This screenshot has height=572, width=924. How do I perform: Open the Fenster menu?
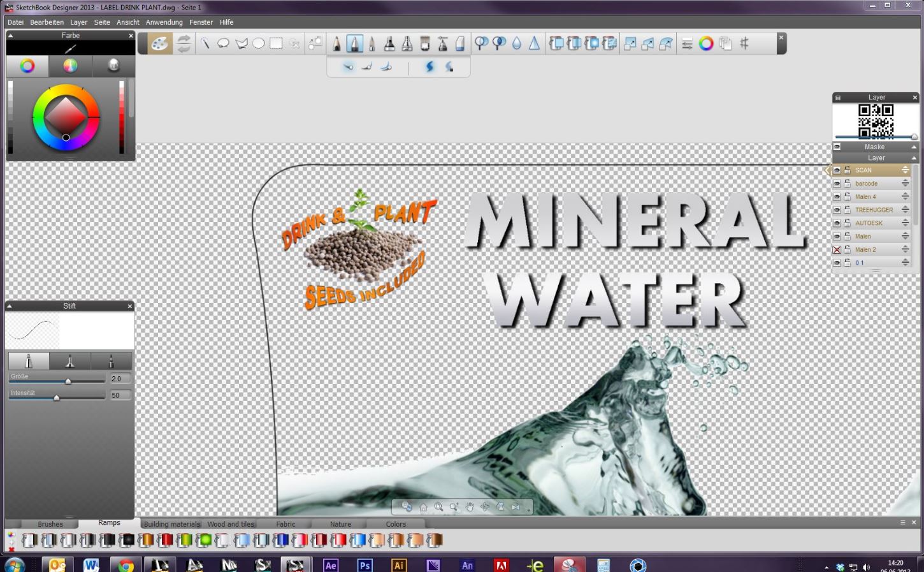point(201,22)
